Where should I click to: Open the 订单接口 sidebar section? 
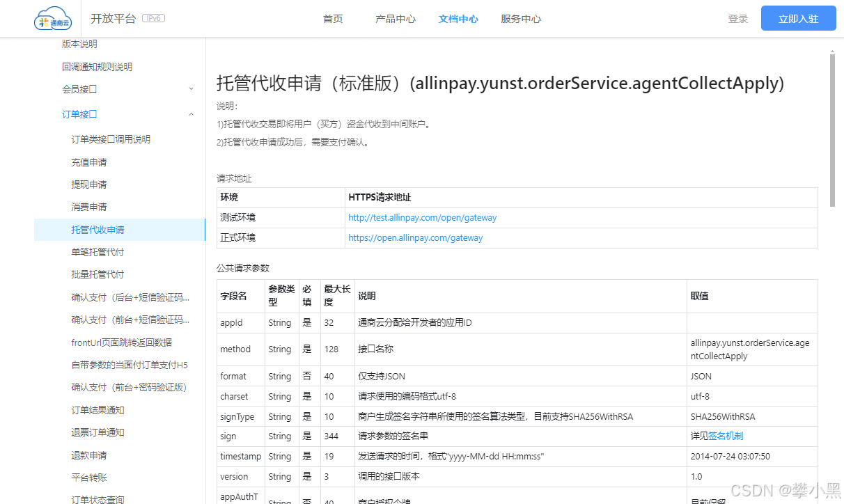(x=79, y=114)
